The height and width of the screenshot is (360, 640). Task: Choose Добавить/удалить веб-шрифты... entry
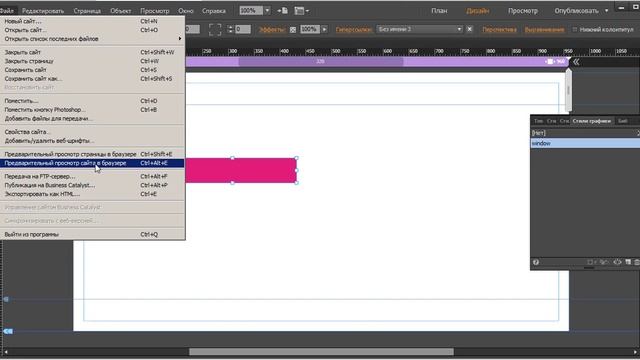[x=92, y=141]
